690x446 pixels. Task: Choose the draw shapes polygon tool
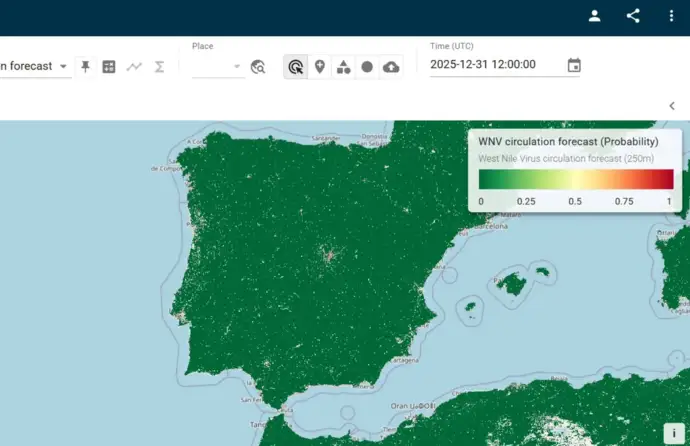pyautogui.click(x=343, y=67)
